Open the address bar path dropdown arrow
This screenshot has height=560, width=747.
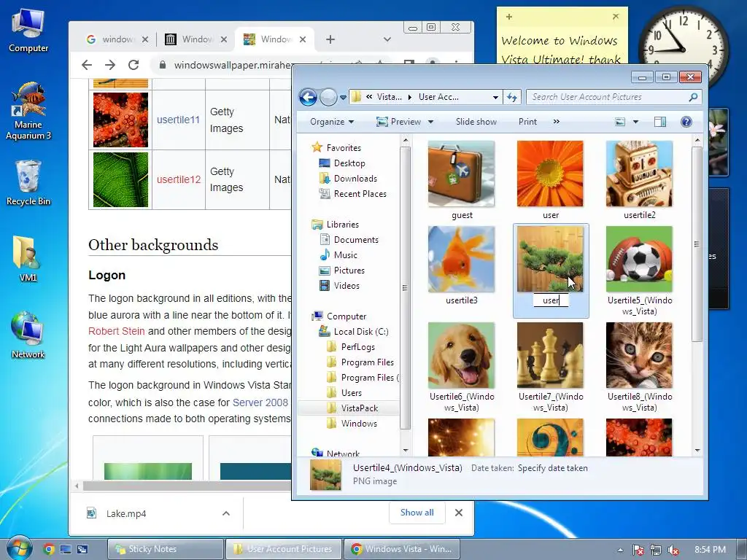click(x=495, y=97)
